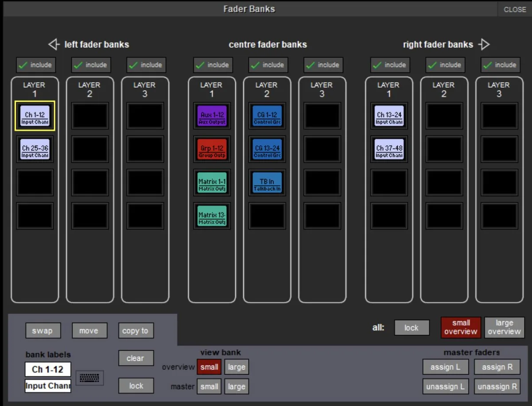The width and height of the screenshot is (532, 406).
Task: Select the Ch 1-12 Input Channel bank
Action: coord(35,116)
